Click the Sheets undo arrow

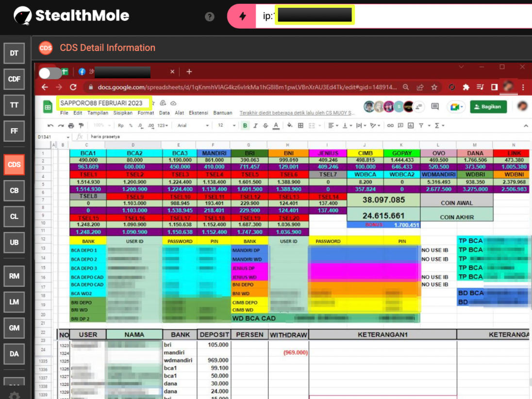pyautogui.click(x=50, y=125)
